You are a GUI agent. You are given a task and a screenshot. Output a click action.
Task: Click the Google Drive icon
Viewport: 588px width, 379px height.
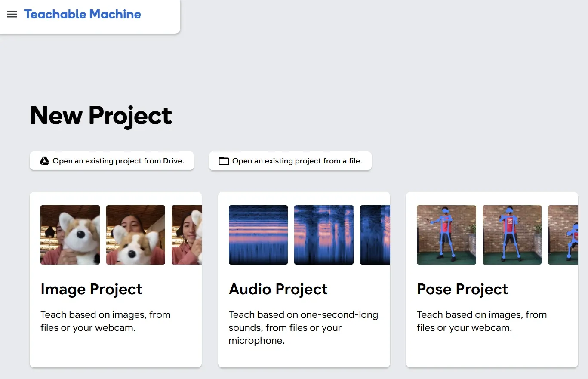pos(44,161)
